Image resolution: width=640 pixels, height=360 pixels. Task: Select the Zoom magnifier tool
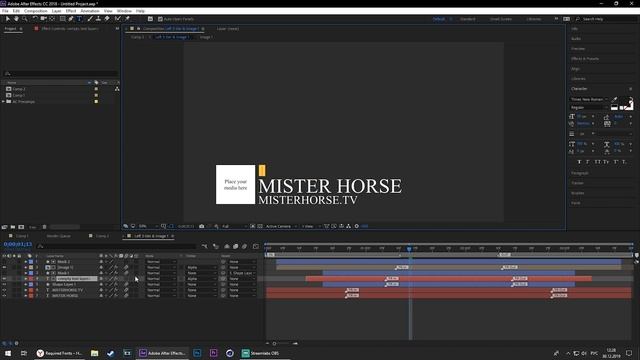[25, 19]
